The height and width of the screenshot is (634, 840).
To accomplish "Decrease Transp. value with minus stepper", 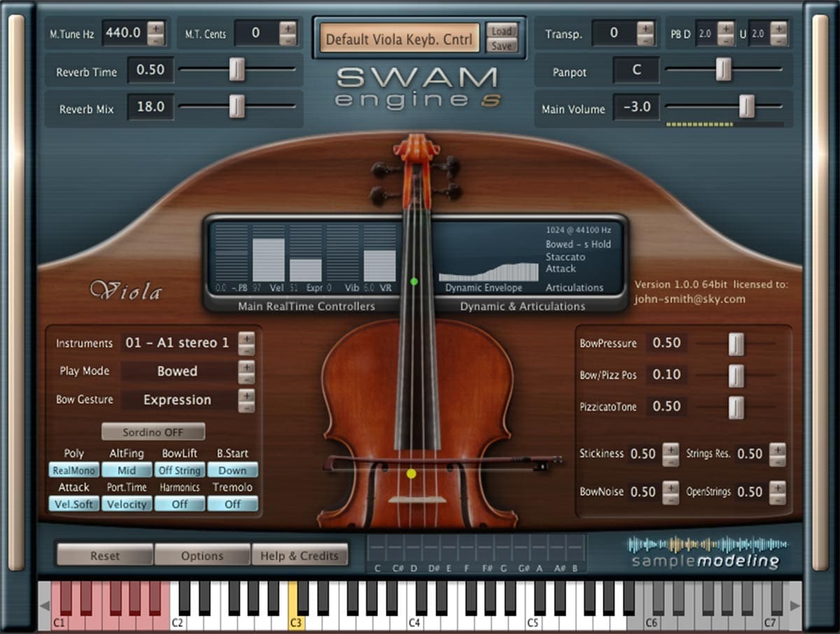I will coord(645,39).
